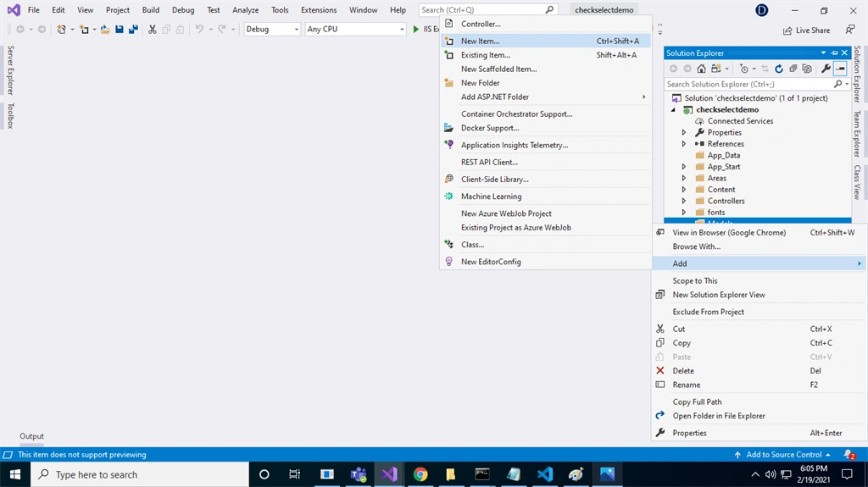Switch Views icon in Solution Explorer toolbar
This screenshot has width=868, height=487.
point(715,69)
